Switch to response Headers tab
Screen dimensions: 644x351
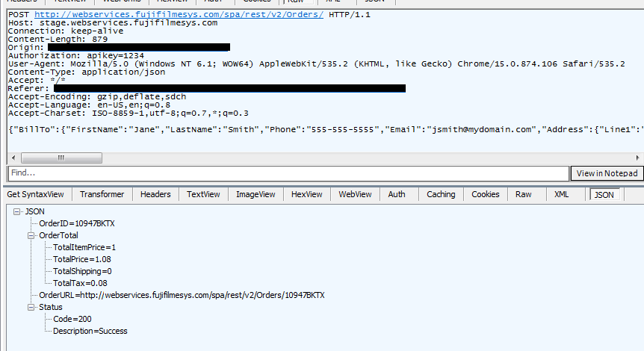[155, 195]
